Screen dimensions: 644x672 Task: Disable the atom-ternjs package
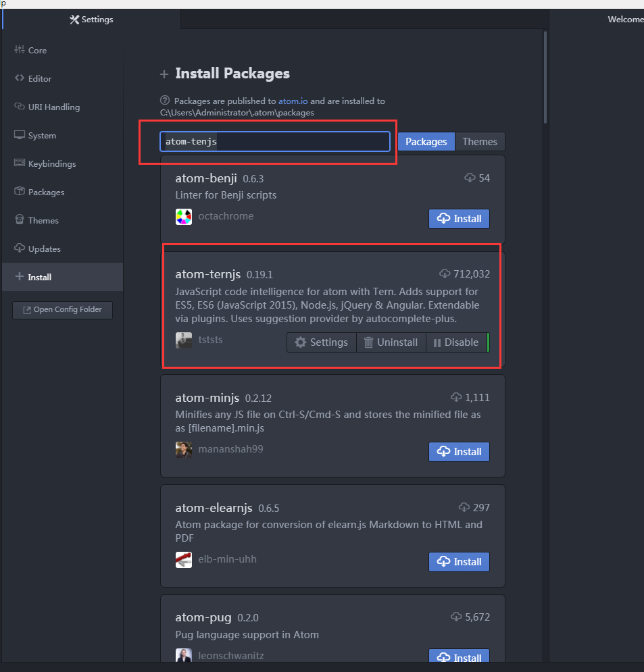[457, 342]
